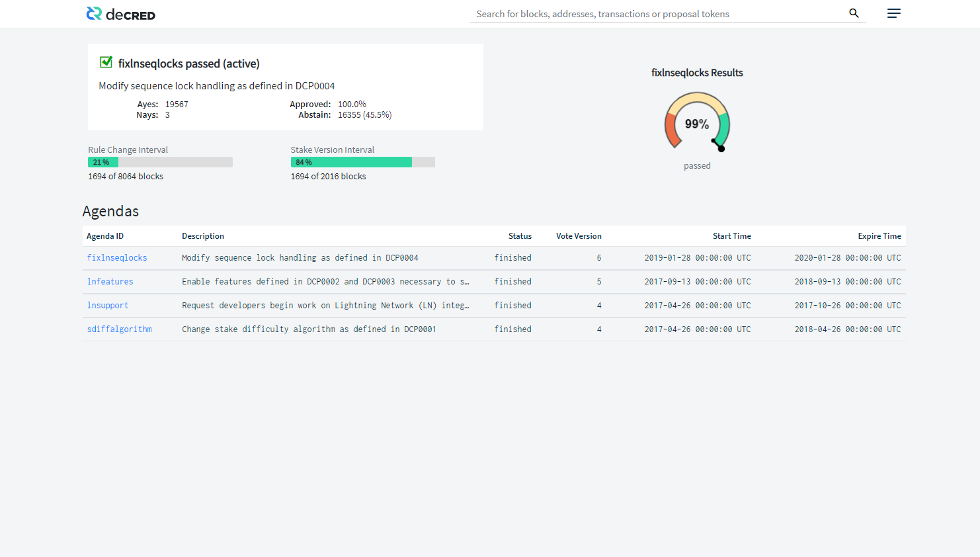The height and width of the screenshot is (557, 980).
Task: Click the Decred logo
Action: (x=120, y=14)
